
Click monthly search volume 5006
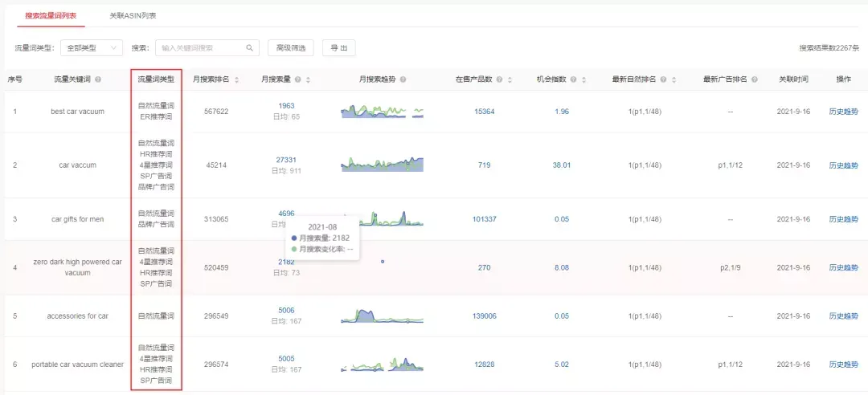(287, 311)
